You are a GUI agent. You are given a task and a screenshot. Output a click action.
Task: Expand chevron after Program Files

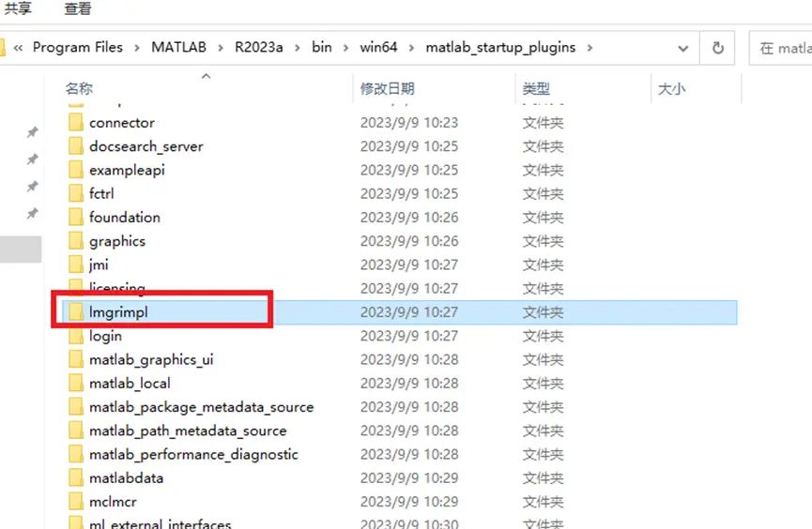click(x=137, y=48)
